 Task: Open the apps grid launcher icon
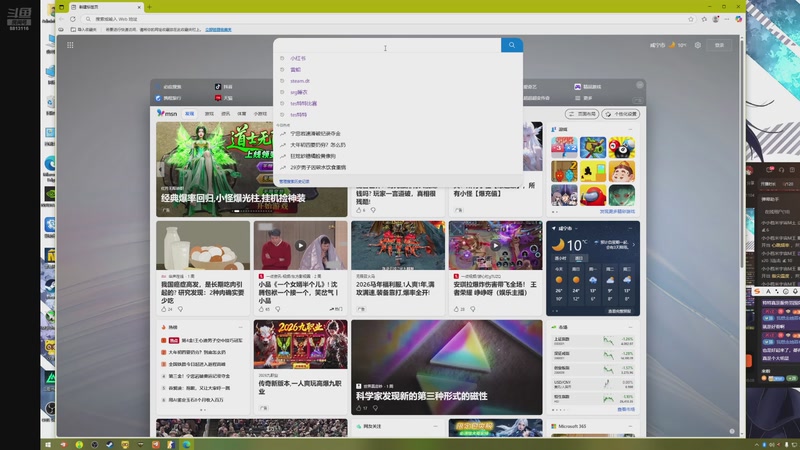pyautogui.click(x=70, y=45)
